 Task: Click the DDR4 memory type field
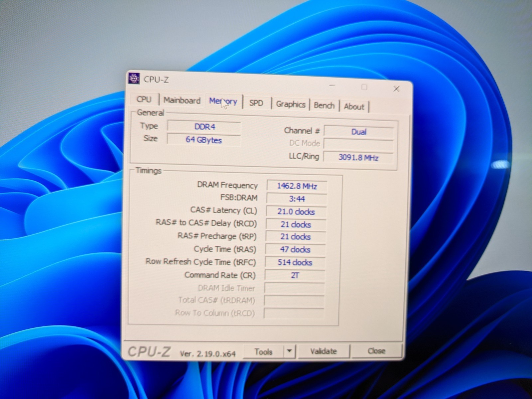204,127
